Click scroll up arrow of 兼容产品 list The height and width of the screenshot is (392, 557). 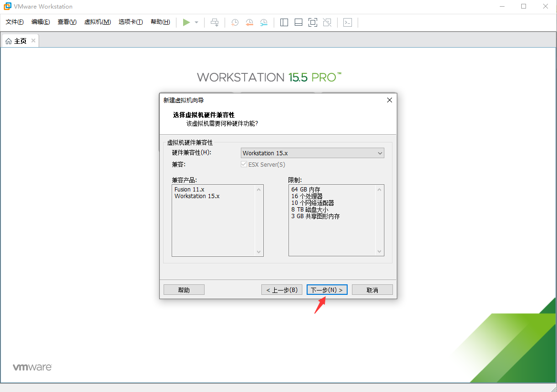click(258, 190)
